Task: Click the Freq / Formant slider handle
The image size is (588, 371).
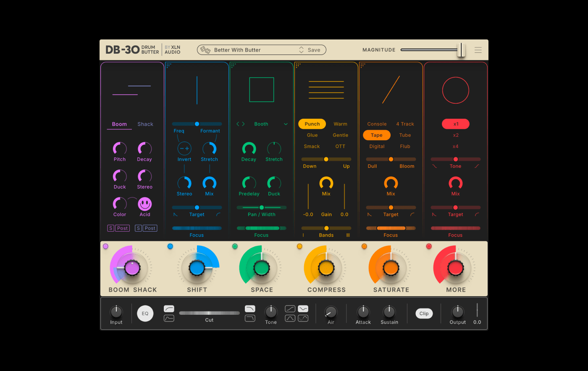Action: (197, 124)
